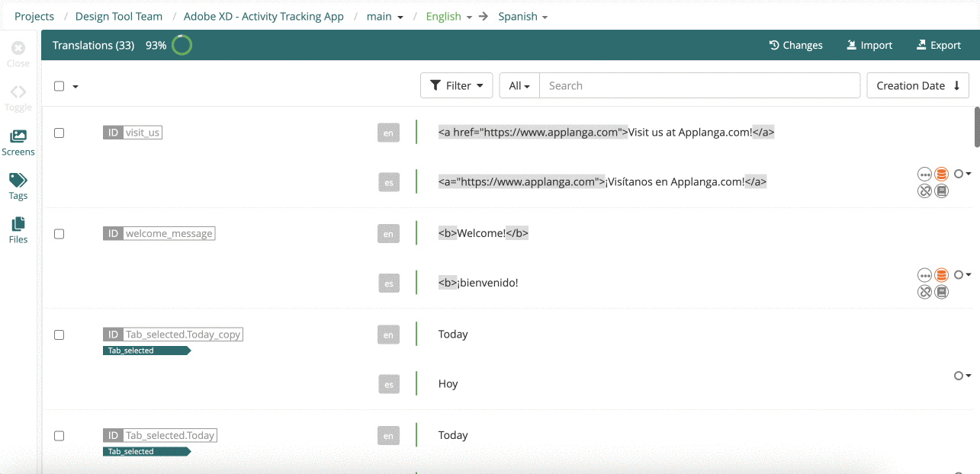Screen dimensions: 980x474
Task: Click the visit_us ID label
Action: [x=133, y=133]
